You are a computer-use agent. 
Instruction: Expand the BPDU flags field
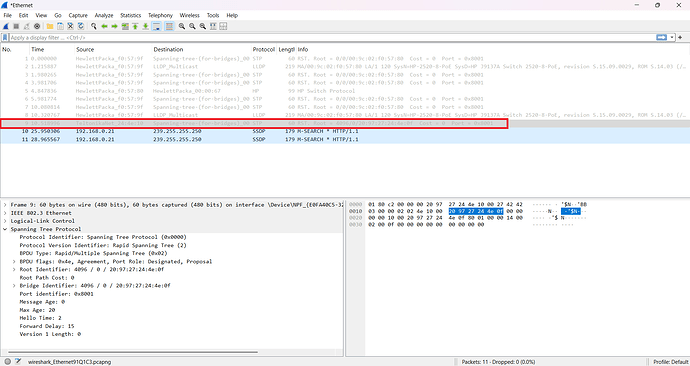pyautogui.click(x=15, y=261)
